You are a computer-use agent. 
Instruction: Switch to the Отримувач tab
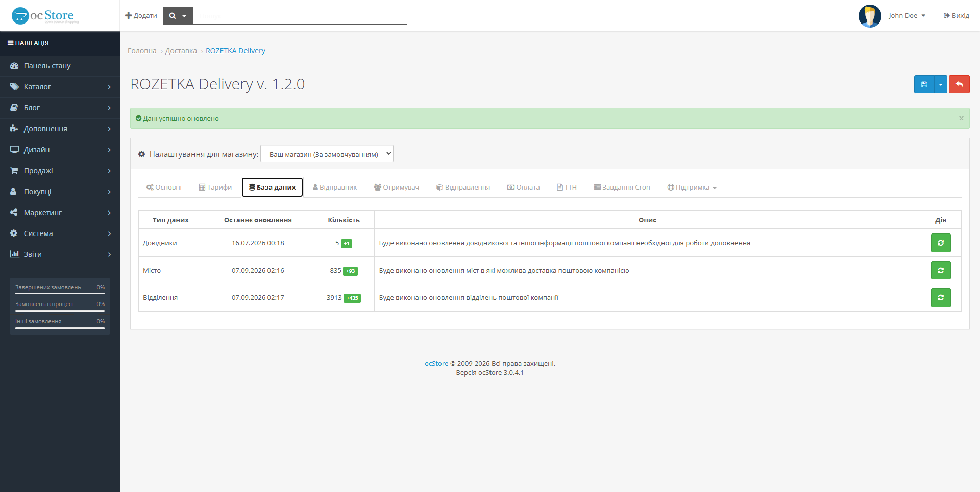click(x=397, y=188)
